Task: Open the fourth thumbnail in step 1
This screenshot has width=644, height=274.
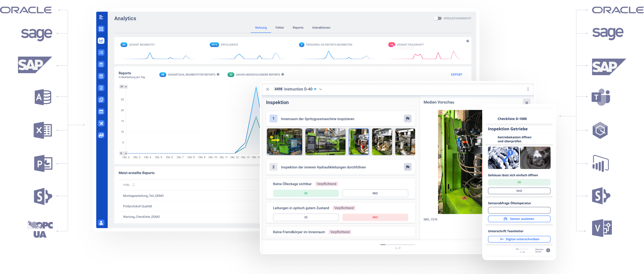Action: [x=382, y=142]
